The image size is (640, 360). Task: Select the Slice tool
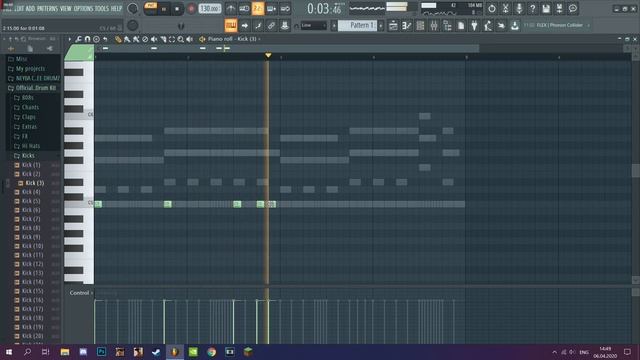(163, 39)
